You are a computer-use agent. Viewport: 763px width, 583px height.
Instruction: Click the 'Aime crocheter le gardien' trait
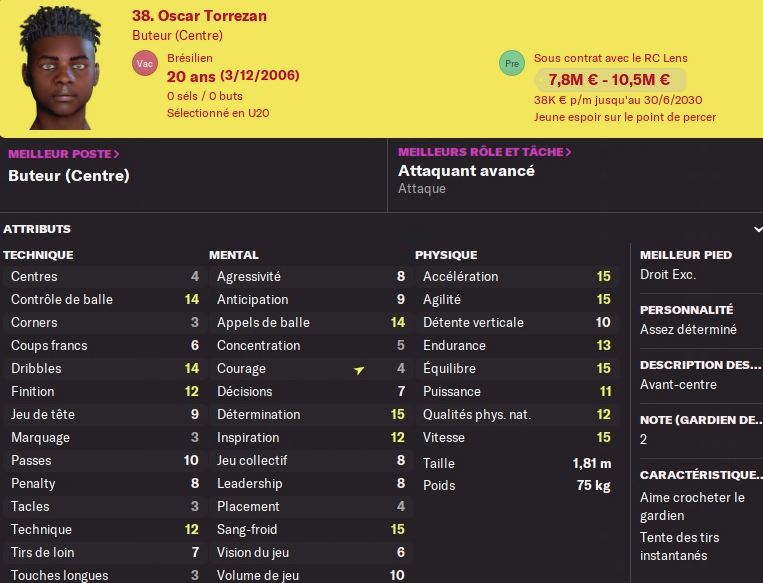(x=692, y=506)
